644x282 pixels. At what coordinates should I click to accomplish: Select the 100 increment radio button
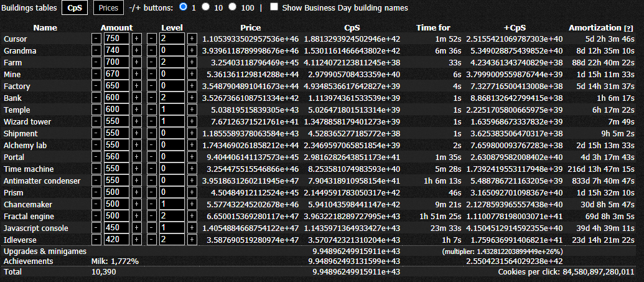[233, 7]
